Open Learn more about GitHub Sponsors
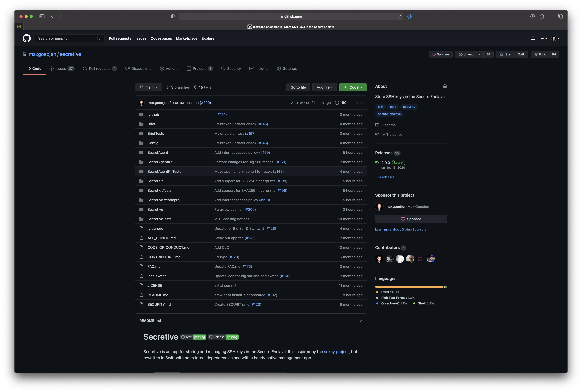 (x=401, y=230)
